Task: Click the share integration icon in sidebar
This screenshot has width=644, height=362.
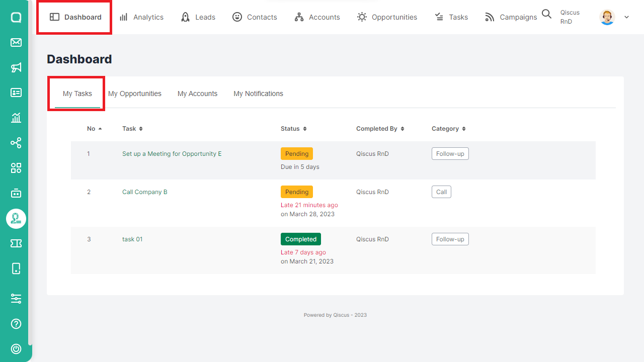Action: coord(16,143)
